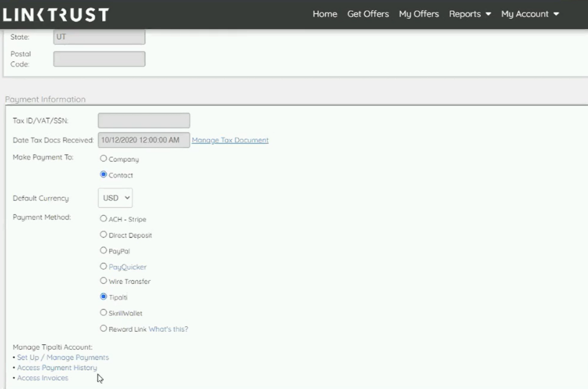Viewport: 588px width, 389px height.
Task: Open the Home menu item
Action: pos(324,14)
